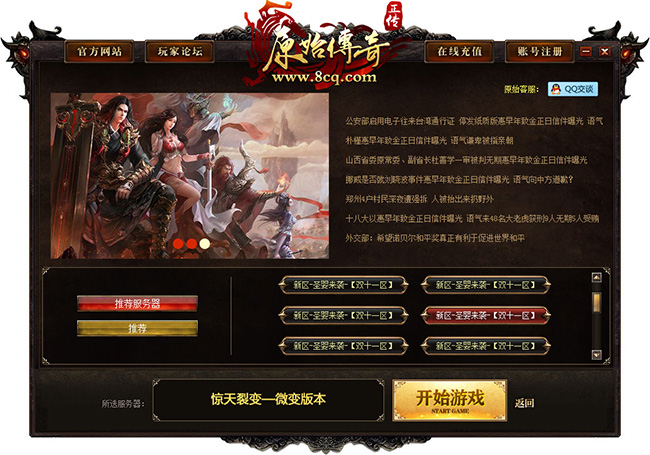Open QQ交谈 customer service chat
This screenshot has height=455, width=650.
[572, 89]
